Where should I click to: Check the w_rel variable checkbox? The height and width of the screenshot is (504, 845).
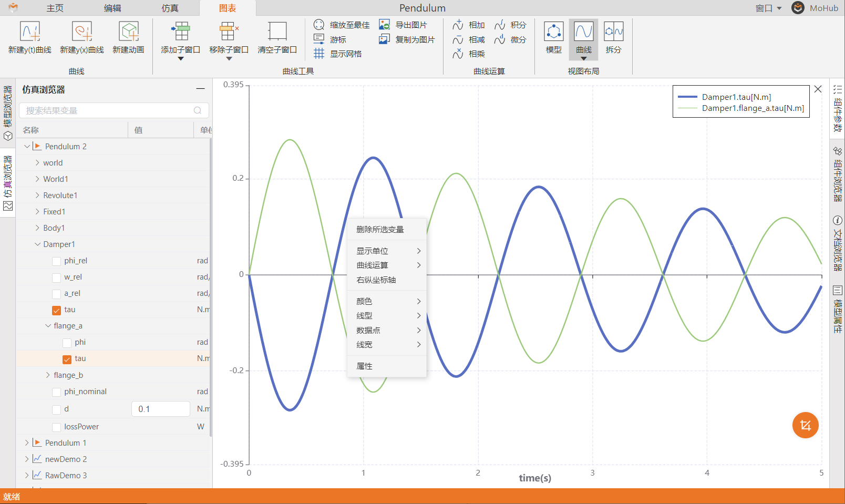57,277
